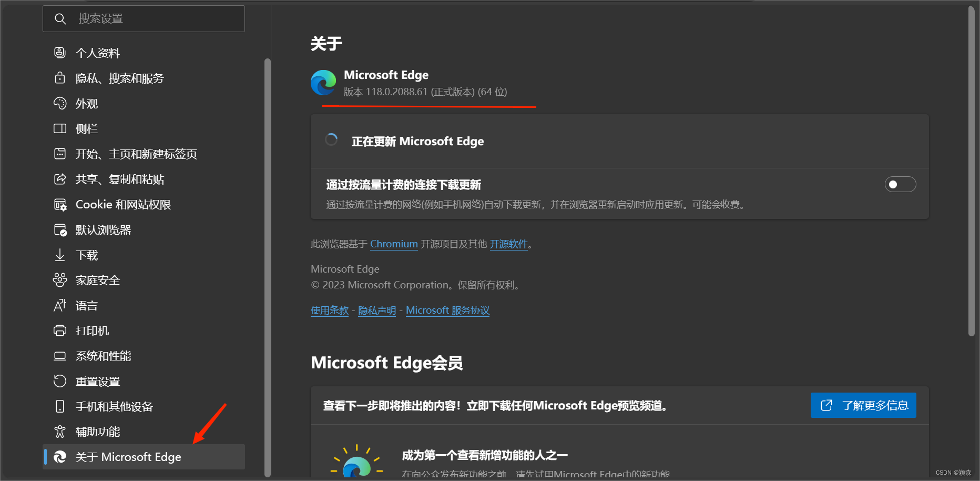
Task: Click the Microsoft Edge会员 heading
Action: click(387, 363)
